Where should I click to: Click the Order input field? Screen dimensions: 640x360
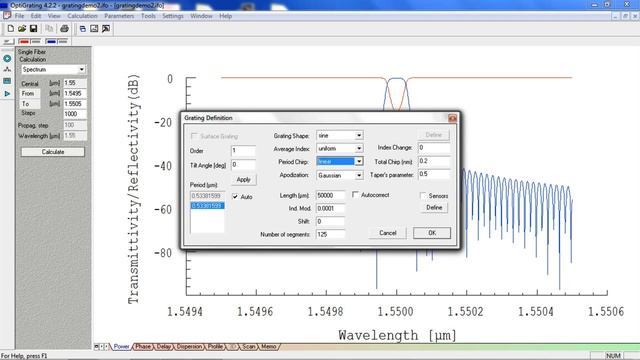243,151
